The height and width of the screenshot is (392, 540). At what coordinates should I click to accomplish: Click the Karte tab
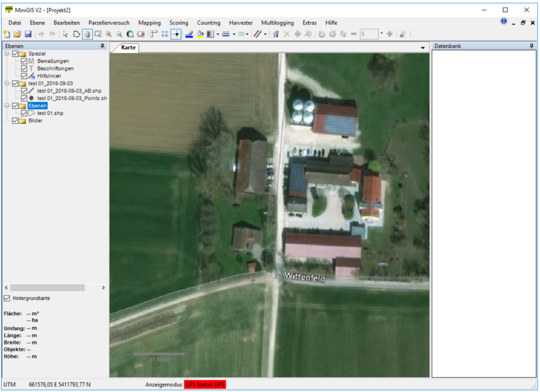point(128,47)
